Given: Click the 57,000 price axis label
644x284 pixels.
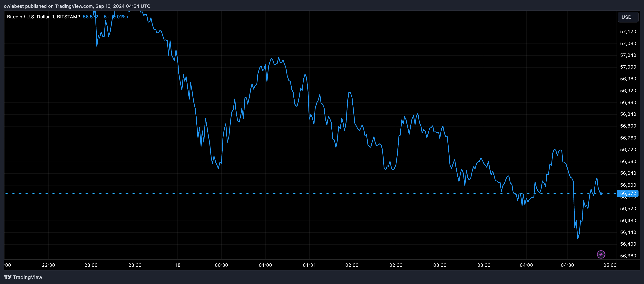Looking at the screenshot, I should point(628,67).
